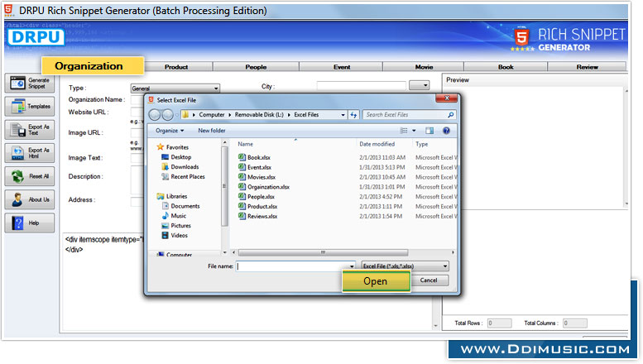Click the horizontal scrollbar in file list

coord(323,252)
